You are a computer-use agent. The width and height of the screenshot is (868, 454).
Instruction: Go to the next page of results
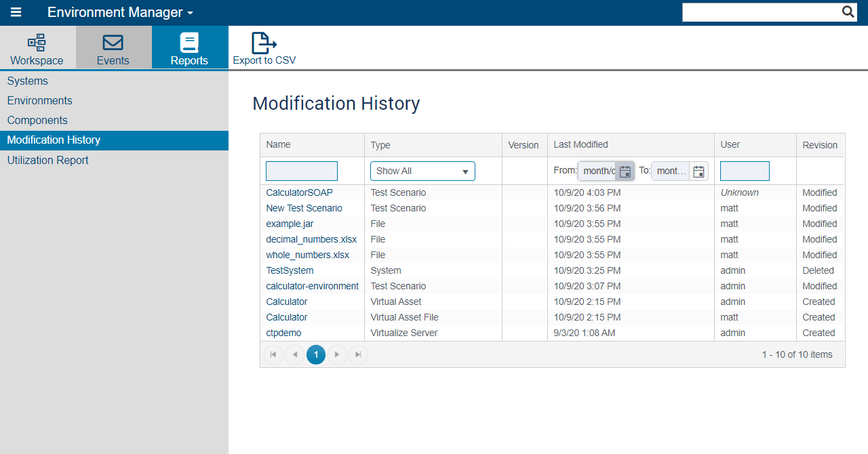337,354
